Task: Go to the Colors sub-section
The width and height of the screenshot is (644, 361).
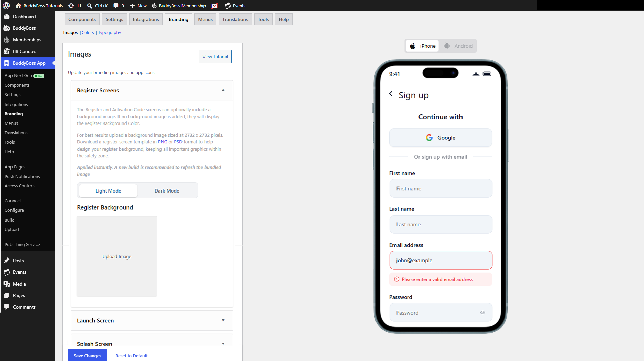Action: coord(88,32)
